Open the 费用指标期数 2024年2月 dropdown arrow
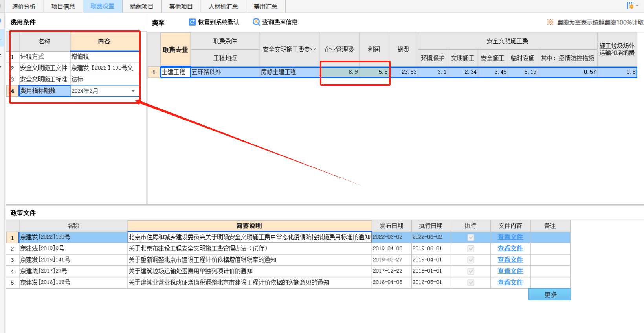The width and height of the screenshot is (644, 333). pos(133,91)
